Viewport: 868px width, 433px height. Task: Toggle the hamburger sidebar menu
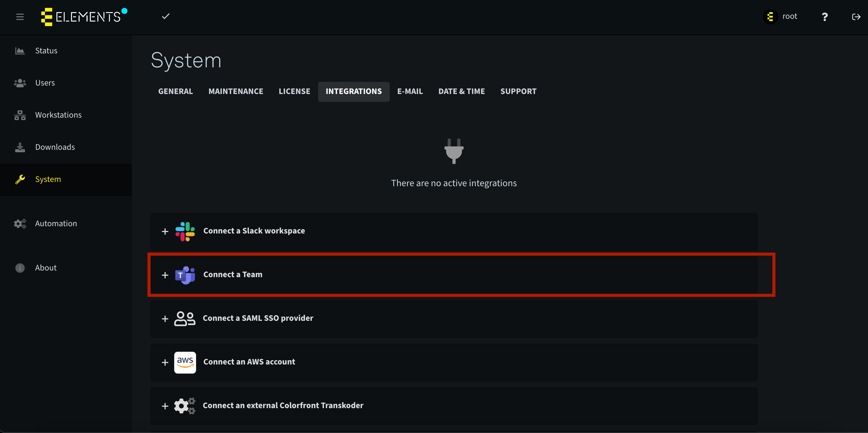[20, 17]
